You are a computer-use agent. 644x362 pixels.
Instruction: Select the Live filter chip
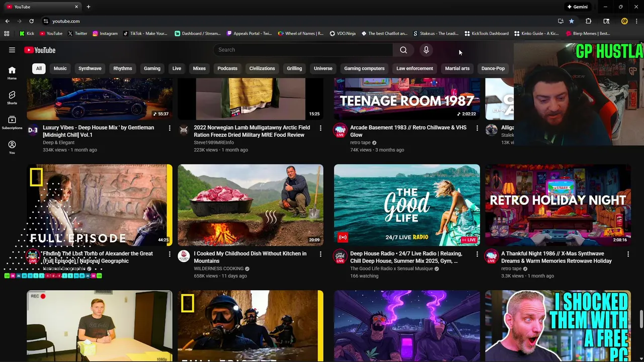(177, 68)
